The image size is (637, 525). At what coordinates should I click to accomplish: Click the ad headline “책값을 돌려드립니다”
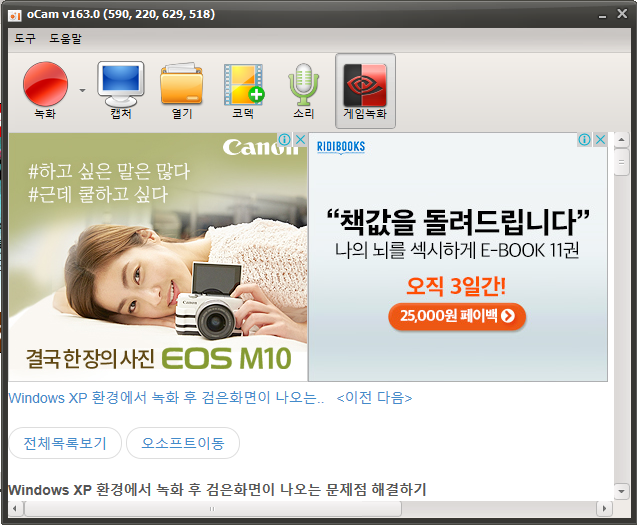coord(458,222)
